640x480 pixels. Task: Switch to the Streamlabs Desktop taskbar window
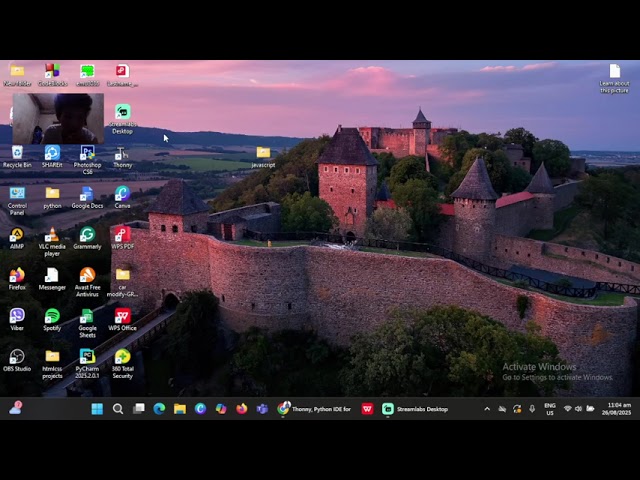click(x=415, y=409)
